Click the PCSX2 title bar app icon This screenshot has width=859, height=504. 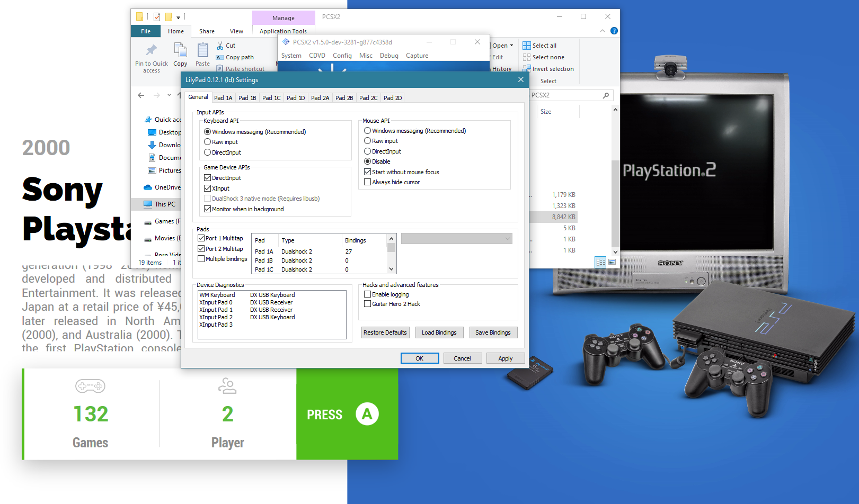286,42
